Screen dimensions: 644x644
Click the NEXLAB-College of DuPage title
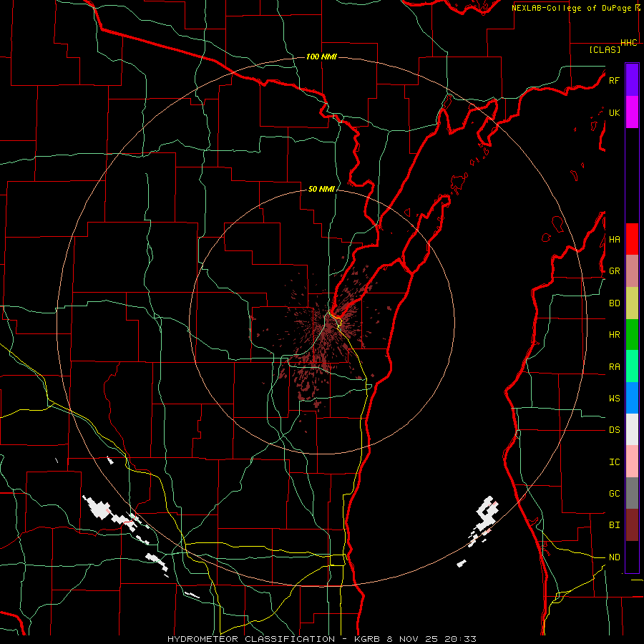pos(573,8)
